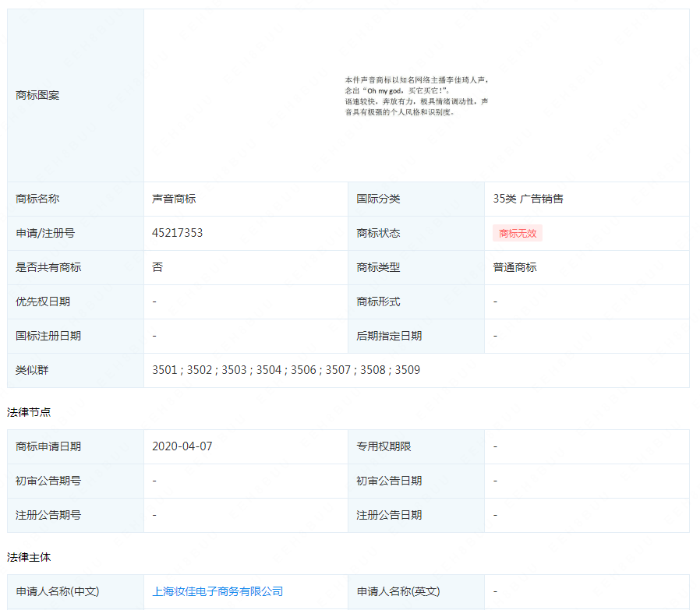Viewport: 700px width, 610px height.
Task: Click the 法律主体 section heading
Action: pos(30,557)
